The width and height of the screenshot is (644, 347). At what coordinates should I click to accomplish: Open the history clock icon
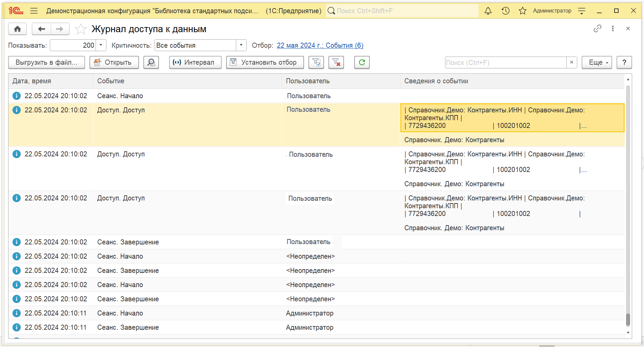pos(505,11)
